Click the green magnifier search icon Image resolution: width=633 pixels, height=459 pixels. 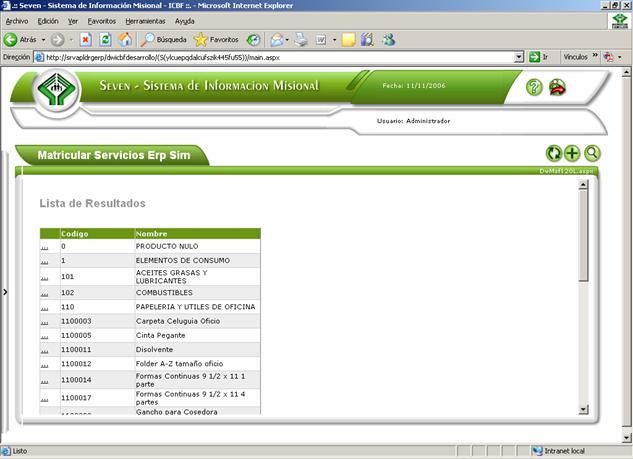[x=592, y=153]
